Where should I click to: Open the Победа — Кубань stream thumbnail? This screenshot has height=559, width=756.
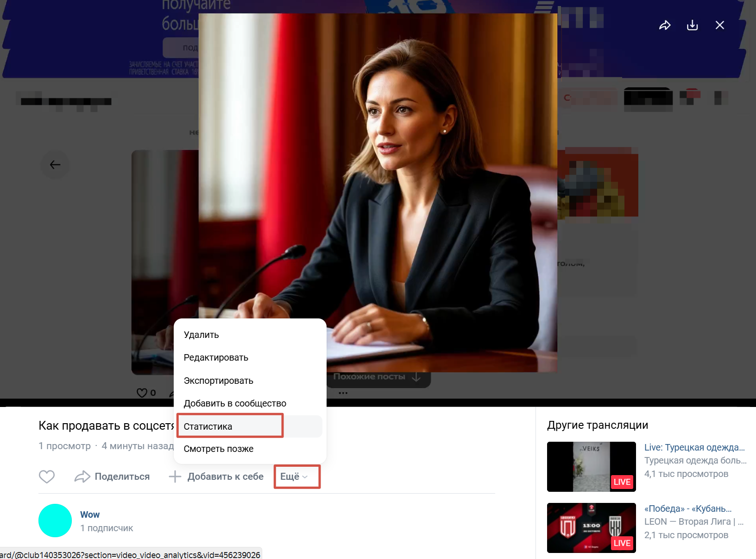point(591,527)
